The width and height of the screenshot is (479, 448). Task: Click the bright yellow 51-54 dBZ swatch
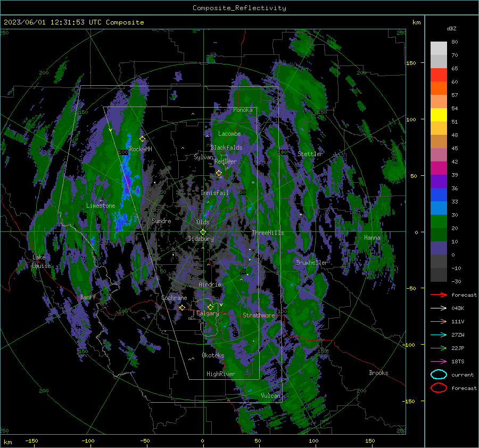(439, 115)
